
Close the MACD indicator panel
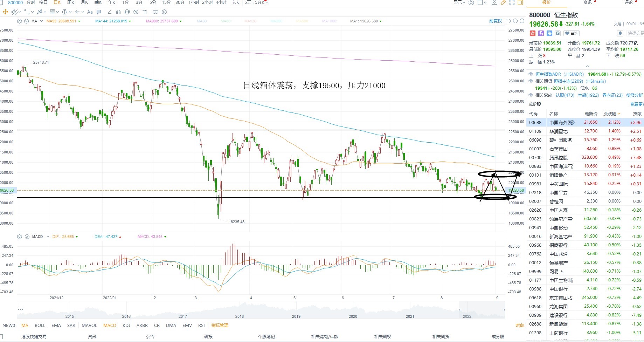click(x=26, y=237)
